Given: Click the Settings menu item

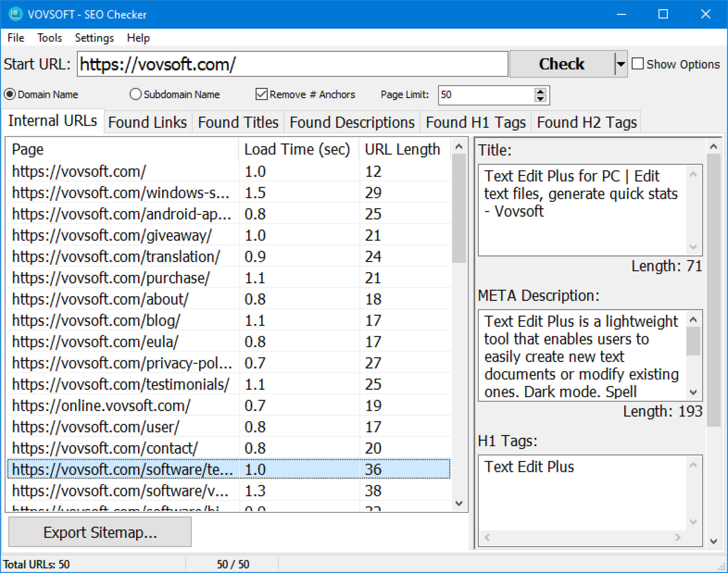Looking at the screenshot, I should click(94, 37).
